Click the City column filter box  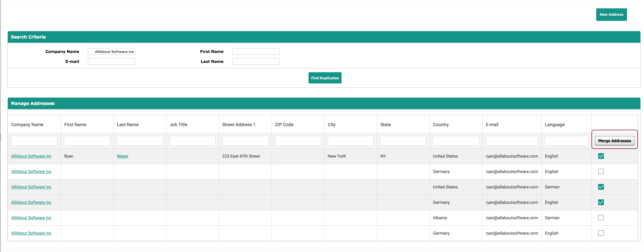point(350,141)
